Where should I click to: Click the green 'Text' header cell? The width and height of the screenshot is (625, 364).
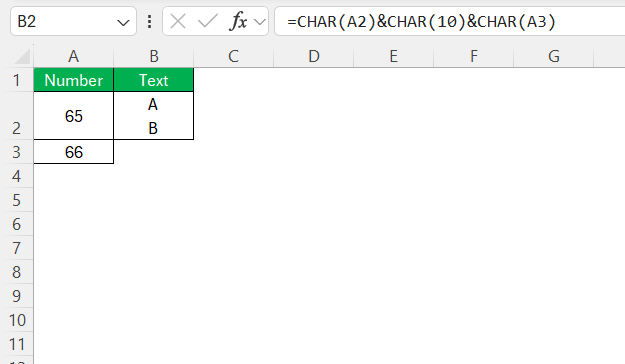tap(154, 80)
